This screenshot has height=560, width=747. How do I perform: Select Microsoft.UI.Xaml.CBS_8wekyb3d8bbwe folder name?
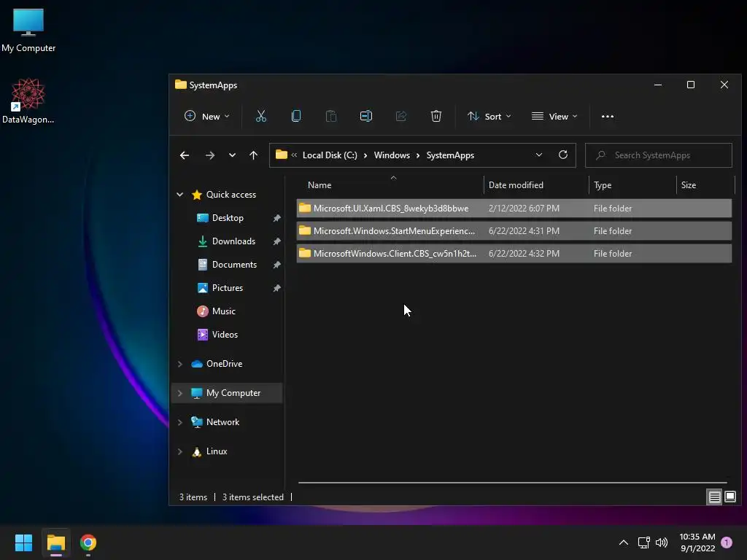point(391,208)
